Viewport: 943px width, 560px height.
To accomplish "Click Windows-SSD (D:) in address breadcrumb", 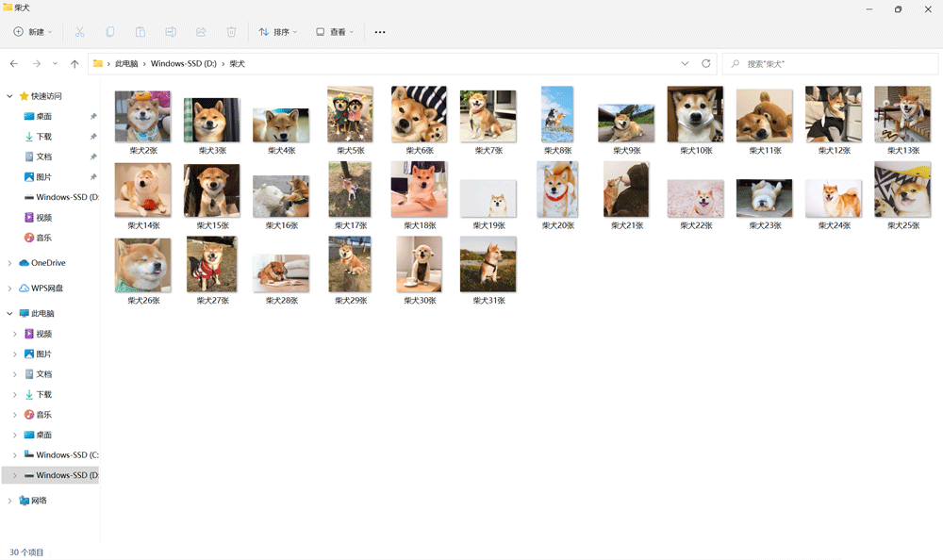I will [183, 64].
